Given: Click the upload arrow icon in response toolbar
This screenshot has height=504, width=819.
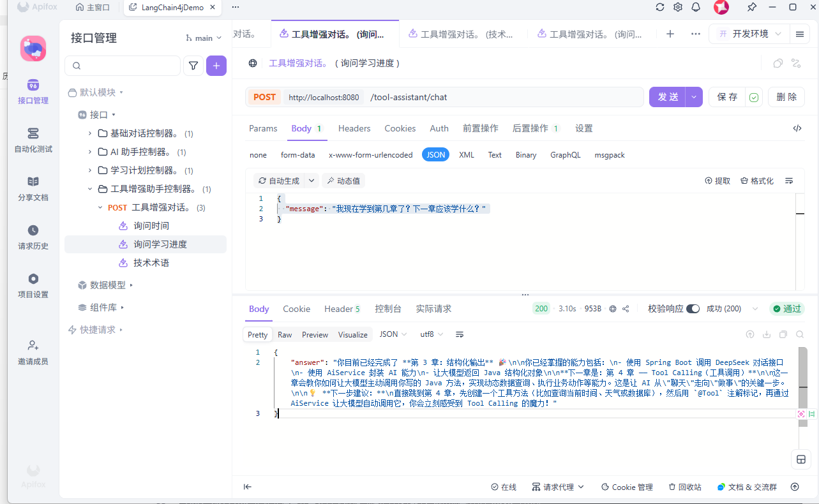Looking at the screenshot, I should 750,334.
